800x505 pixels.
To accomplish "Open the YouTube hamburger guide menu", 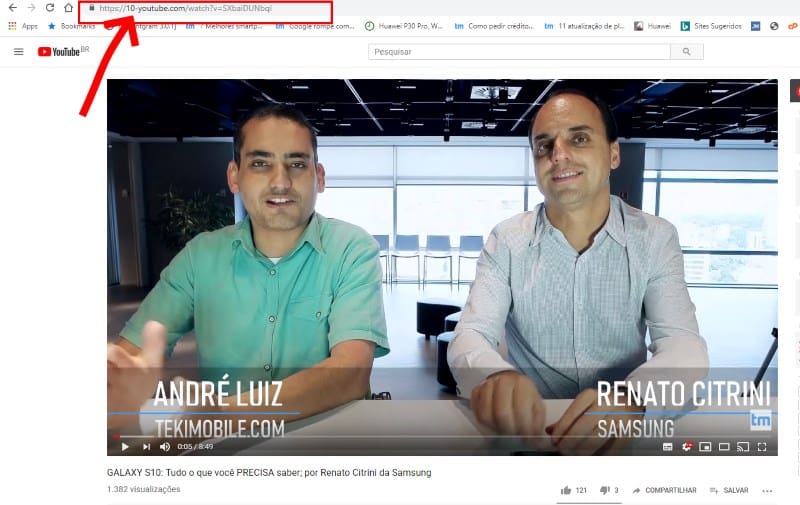I will coord(19,52).
